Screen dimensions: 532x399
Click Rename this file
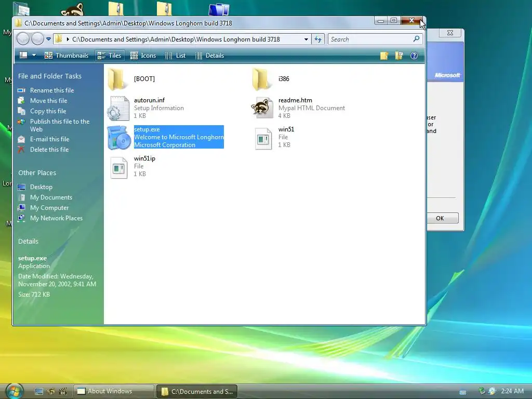(x=52, y=90)
